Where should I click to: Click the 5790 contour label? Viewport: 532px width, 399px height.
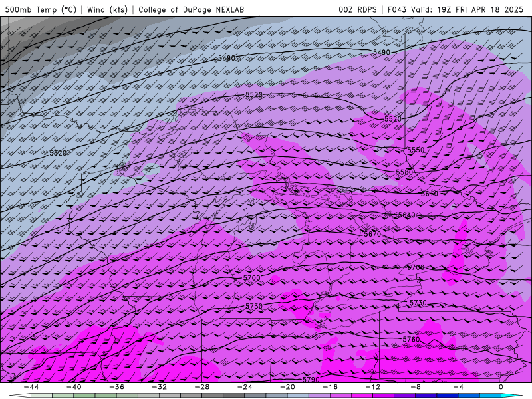tap(311, 379)
